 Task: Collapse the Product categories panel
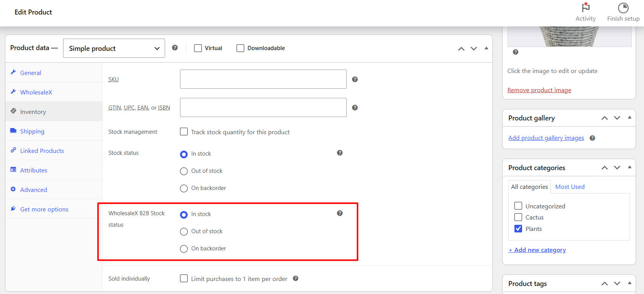click(x=629, y=167)
